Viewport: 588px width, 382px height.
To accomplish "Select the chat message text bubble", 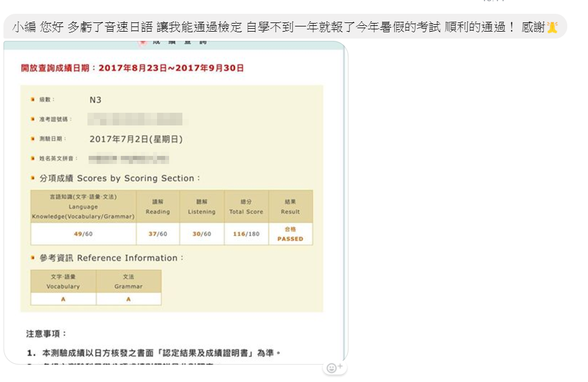I will click(276, 27).
